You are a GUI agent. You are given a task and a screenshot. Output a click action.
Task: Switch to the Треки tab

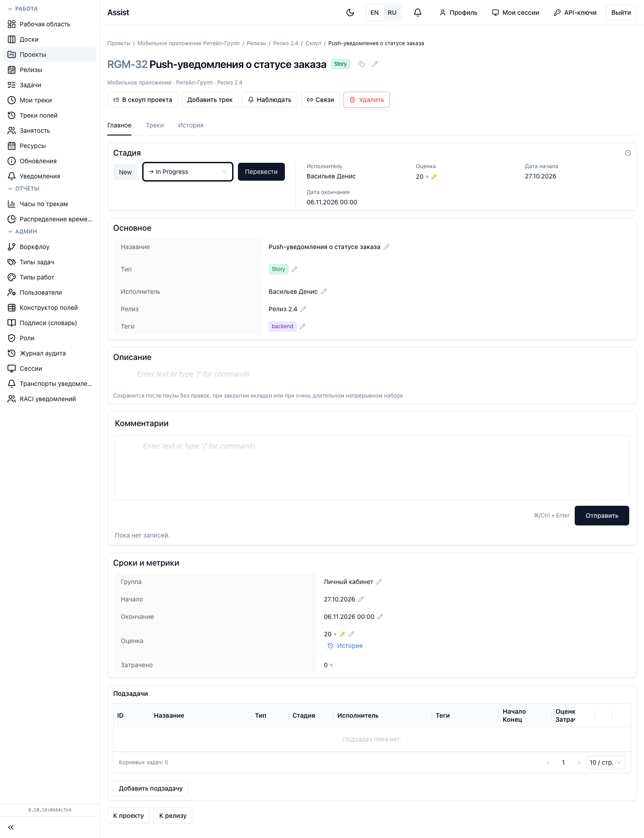coord(155,125)
